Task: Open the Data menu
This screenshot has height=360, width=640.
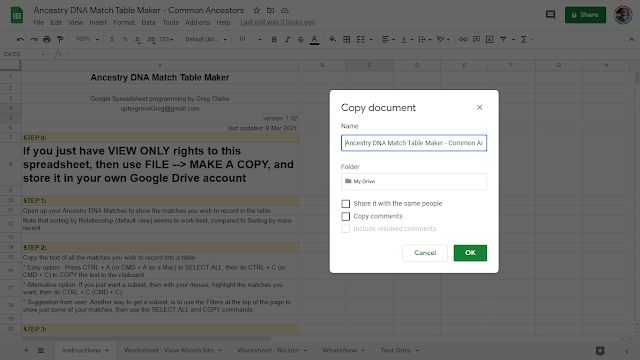Action: point(148,22)
